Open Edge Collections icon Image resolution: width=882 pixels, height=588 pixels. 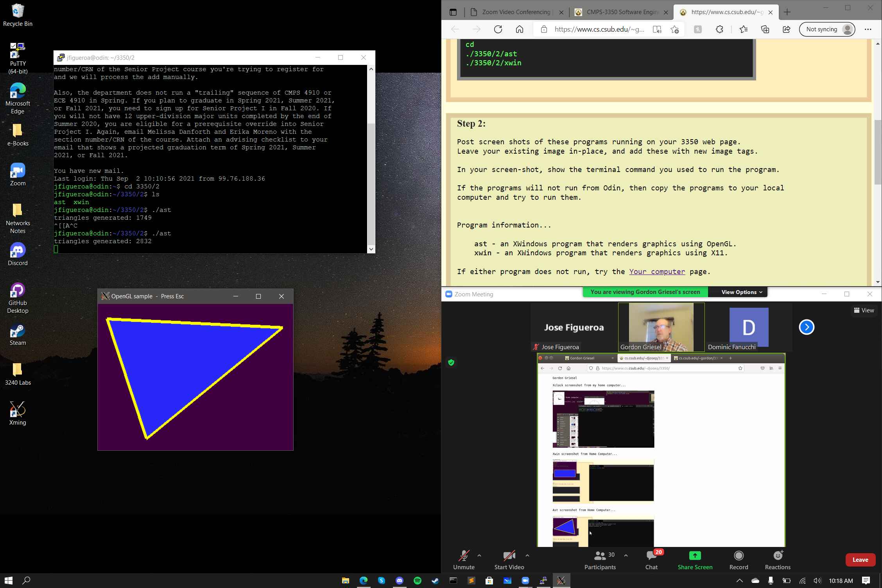(765, 29)
